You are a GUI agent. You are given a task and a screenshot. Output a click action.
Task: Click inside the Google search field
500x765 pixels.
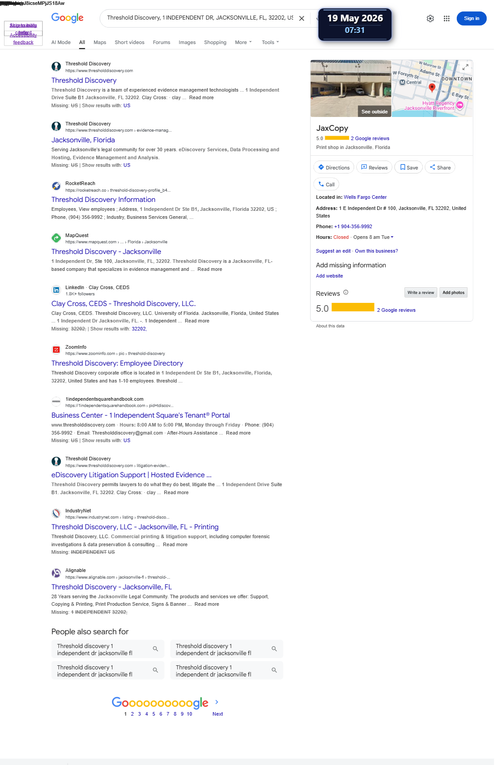click(199, 18)
